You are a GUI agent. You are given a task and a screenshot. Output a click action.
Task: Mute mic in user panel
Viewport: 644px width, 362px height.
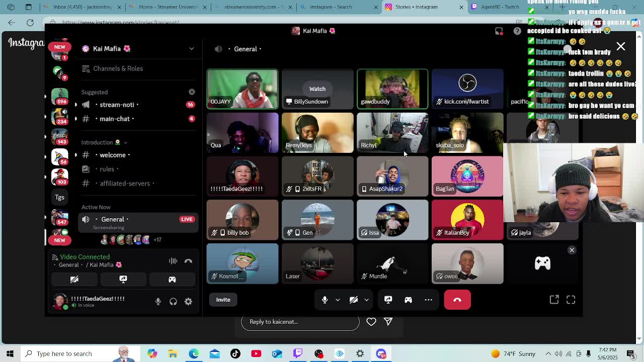coord(158,302)
